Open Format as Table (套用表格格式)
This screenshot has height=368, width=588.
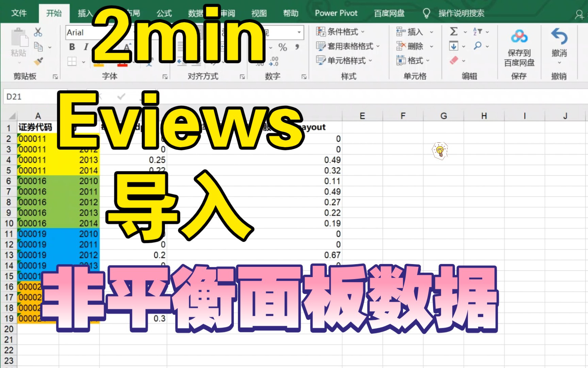(348, 46)
